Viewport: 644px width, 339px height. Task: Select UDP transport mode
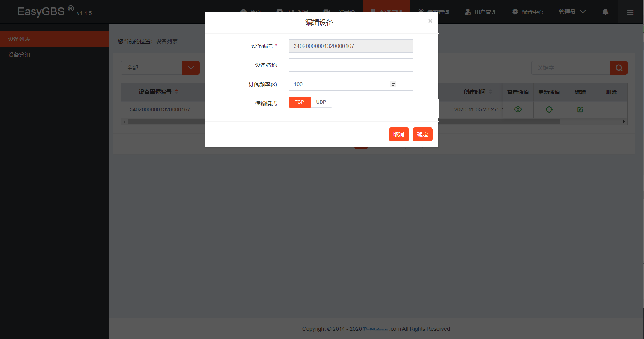coord(321,102)
